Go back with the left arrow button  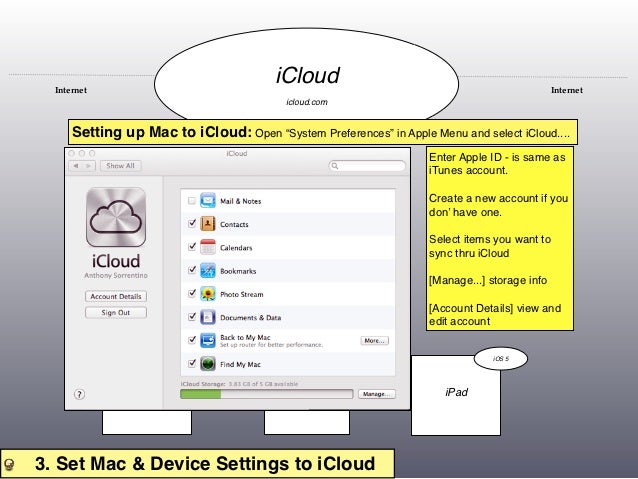click(76, 166)
